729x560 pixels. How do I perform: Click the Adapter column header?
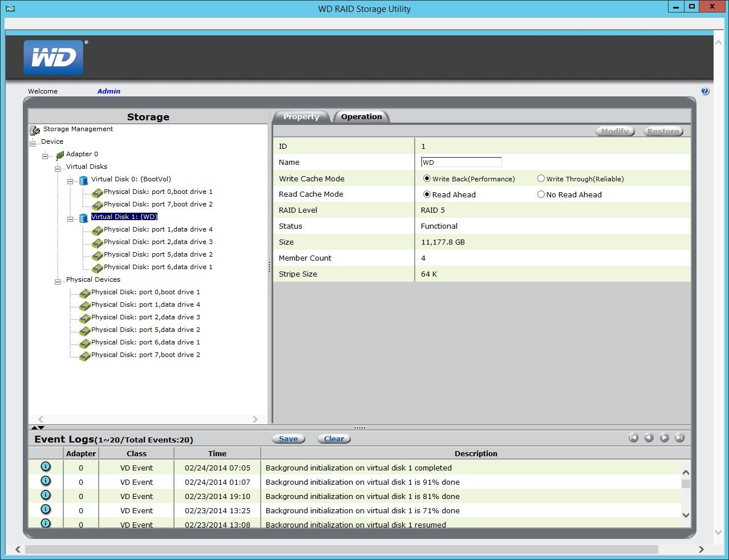(81, 454)
